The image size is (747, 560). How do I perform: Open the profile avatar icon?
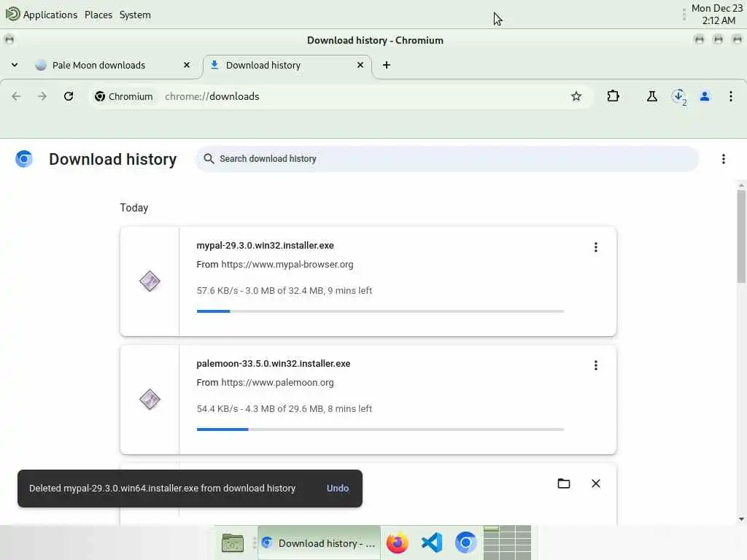pyautogui.click(x=705, y=97)
